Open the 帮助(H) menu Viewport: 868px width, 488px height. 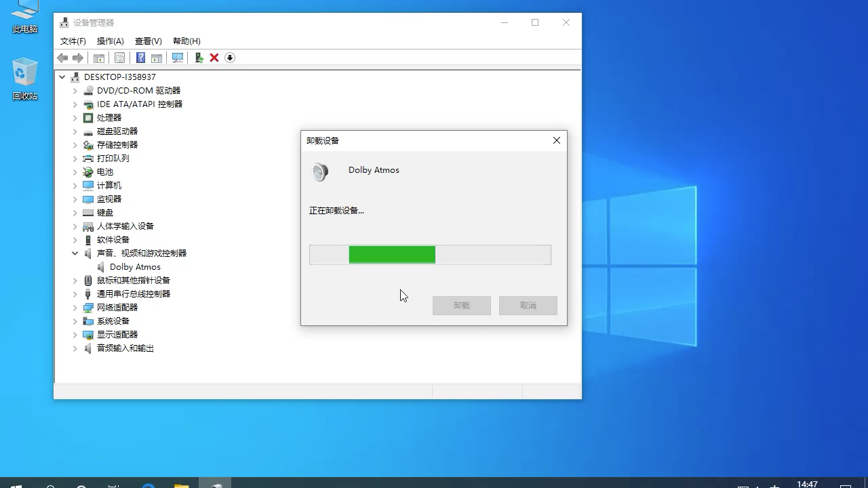tap(186, 41)
